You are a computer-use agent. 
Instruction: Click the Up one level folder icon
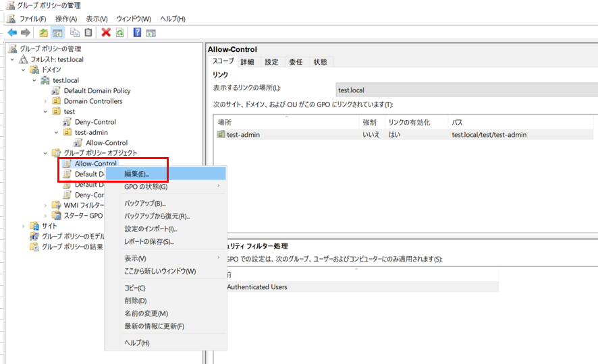[x=43, y=33]
